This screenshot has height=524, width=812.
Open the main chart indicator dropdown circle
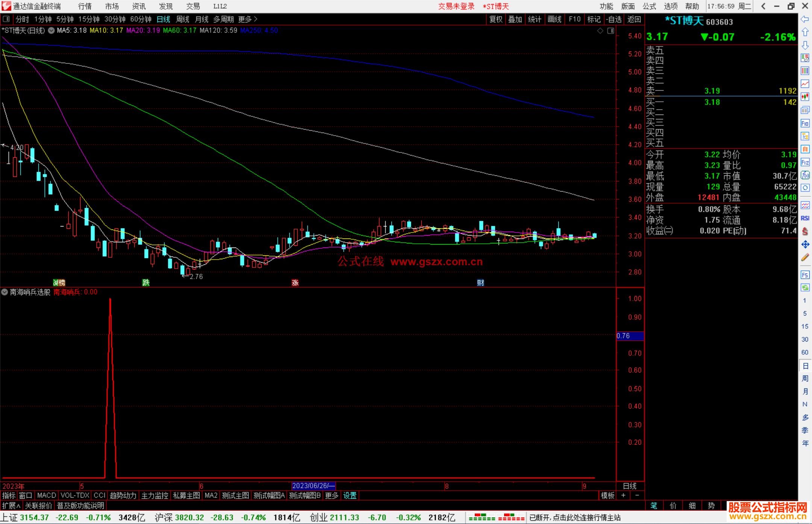point(51,30)
